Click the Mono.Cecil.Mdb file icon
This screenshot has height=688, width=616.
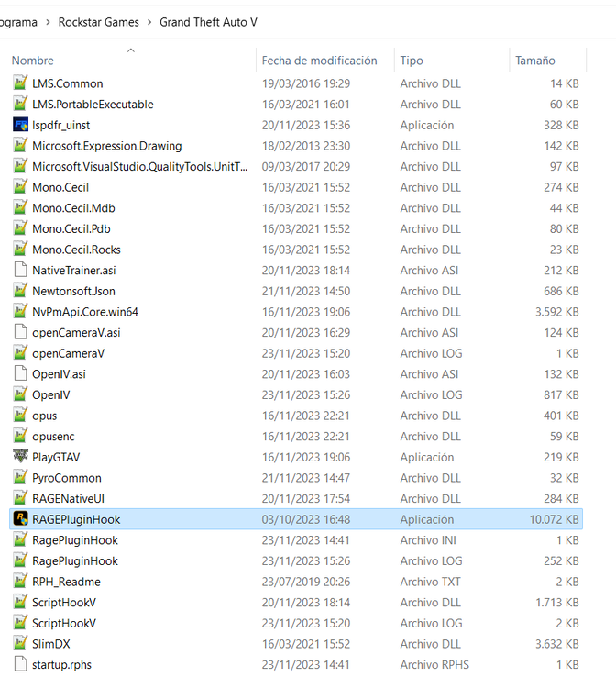coord(20,207)
